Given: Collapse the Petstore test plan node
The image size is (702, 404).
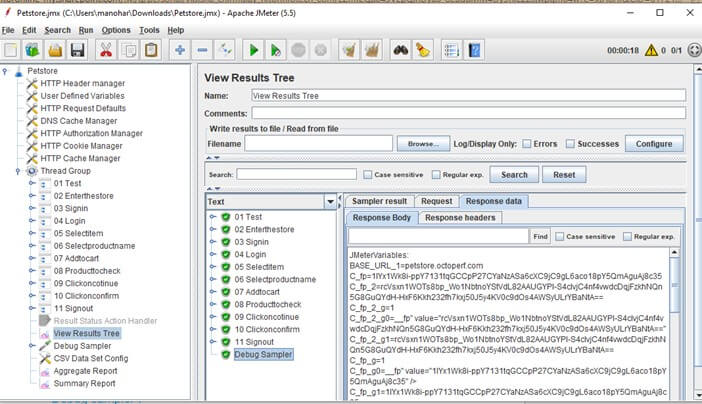Looking at the screenshot, I should click(x=5, y=71).
